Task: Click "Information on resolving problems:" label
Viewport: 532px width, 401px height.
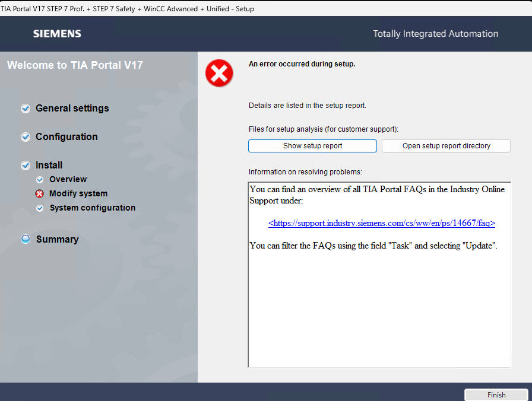Action: pos(305,172)
